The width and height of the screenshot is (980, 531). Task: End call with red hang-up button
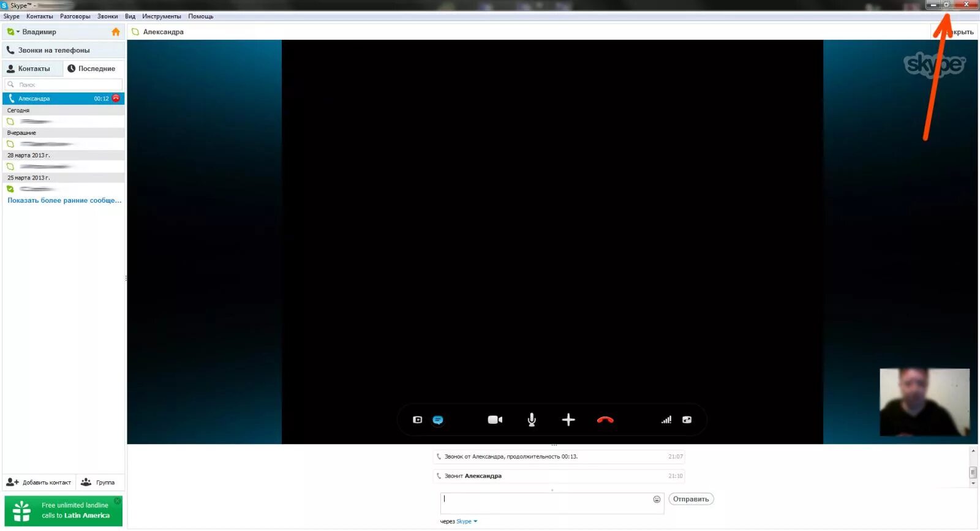tap(605, 420)
